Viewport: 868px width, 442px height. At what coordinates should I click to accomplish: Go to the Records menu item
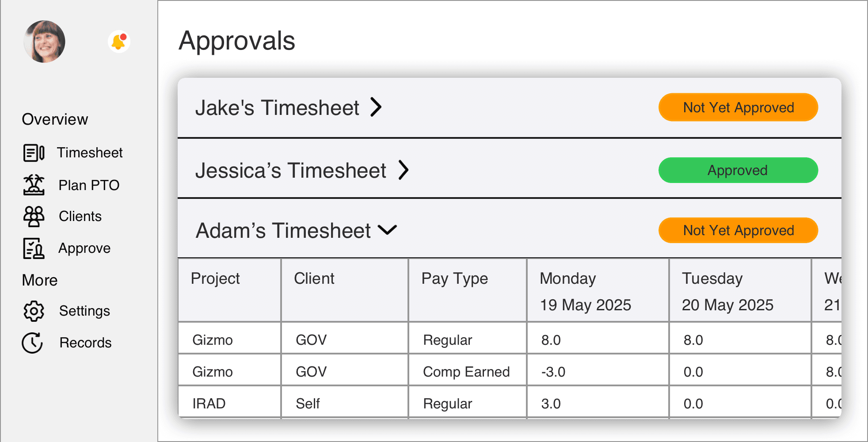coord(85,343)
